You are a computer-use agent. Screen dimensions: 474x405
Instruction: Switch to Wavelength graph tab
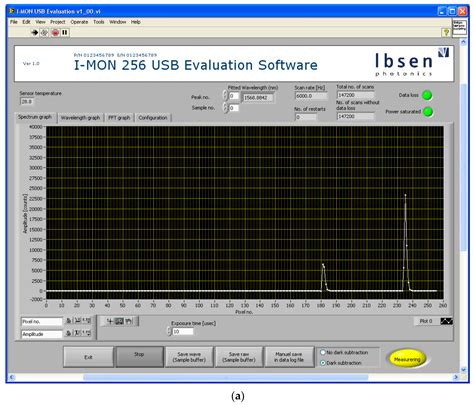tap(81, 118)
